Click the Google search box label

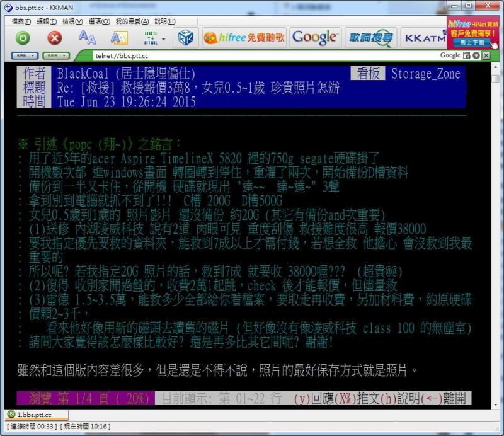[x=450, y=55]
